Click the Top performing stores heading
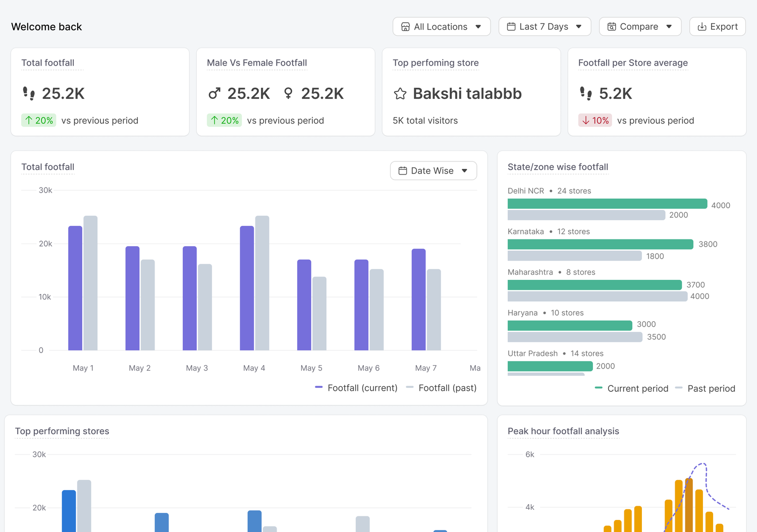The image size is (757, 532). (62, 431)
